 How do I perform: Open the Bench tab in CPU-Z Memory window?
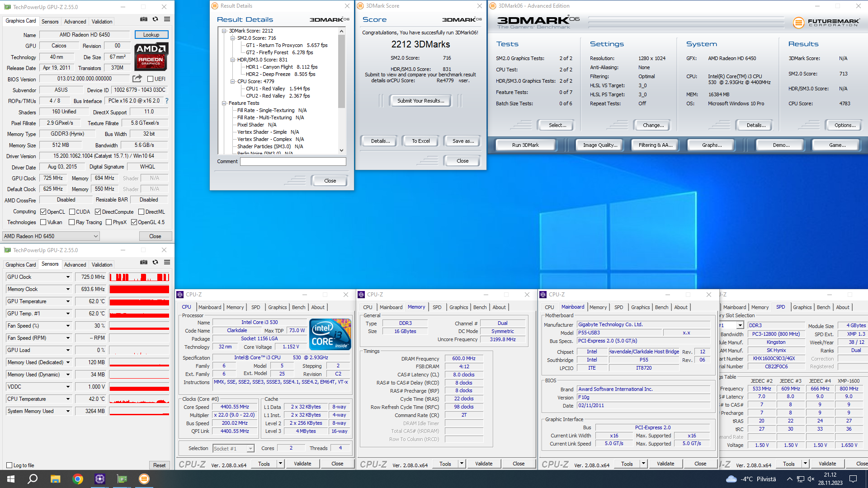[x=480, y=307]
